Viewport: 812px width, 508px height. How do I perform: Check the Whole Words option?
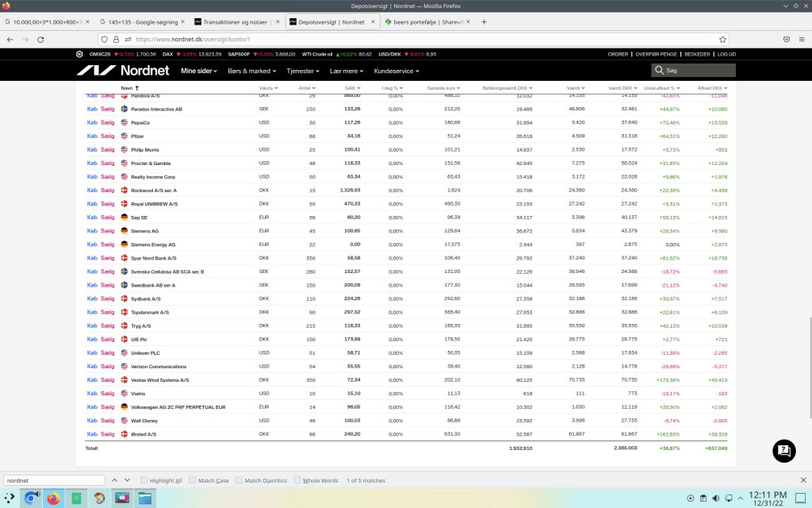[x=297, y=480]
